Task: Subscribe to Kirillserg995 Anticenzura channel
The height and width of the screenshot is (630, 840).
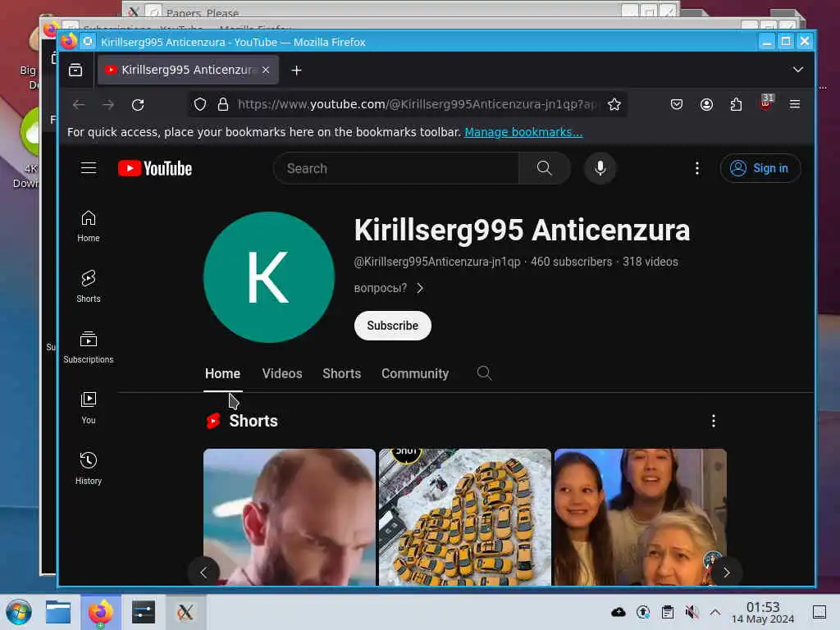Action: tap(393, 326)
